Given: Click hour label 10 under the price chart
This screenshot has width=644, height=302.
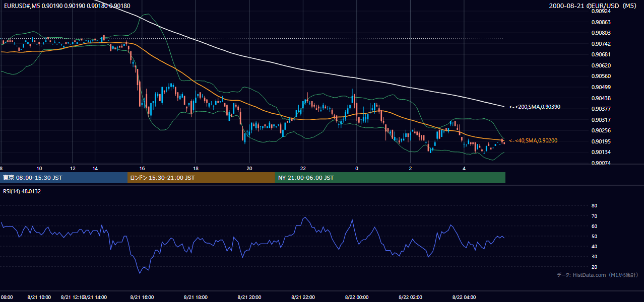Looking at the screenshot, I should (39, 168).
